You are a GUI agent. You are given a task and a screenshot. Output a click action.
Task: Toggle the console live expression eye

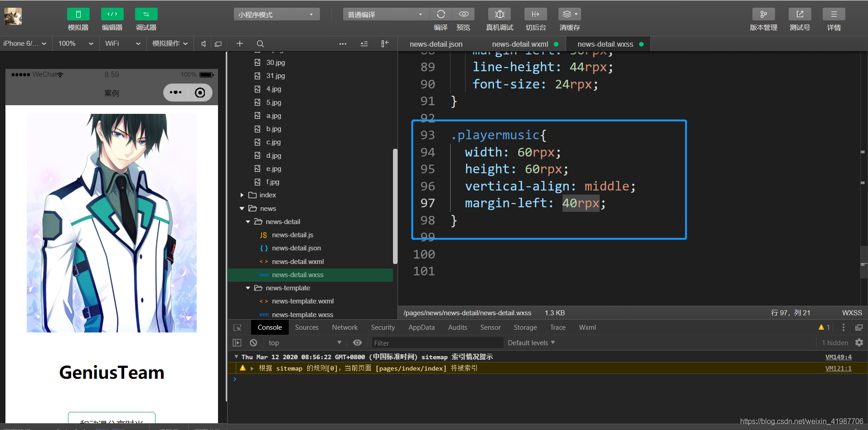coord(357,343)
